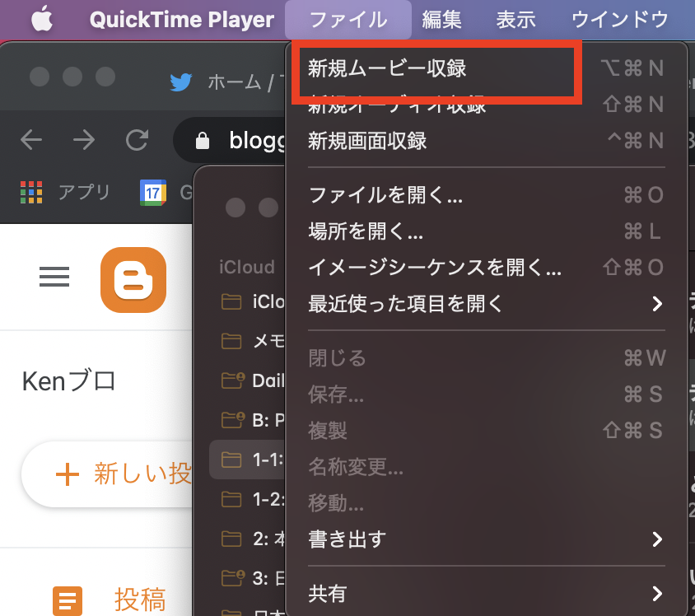Select ファイルを開く… menu item

pyautogui.click(x=486, y=195)
